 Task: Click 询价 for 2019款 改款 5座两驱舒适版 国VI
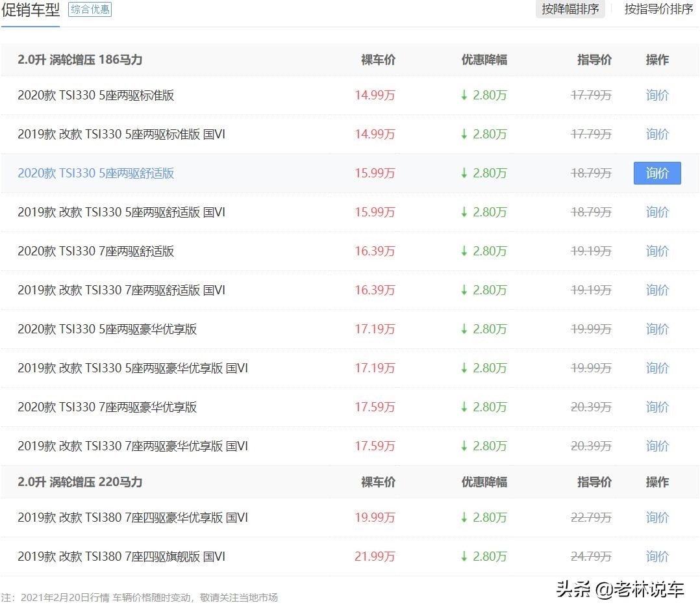pos(657,212)
